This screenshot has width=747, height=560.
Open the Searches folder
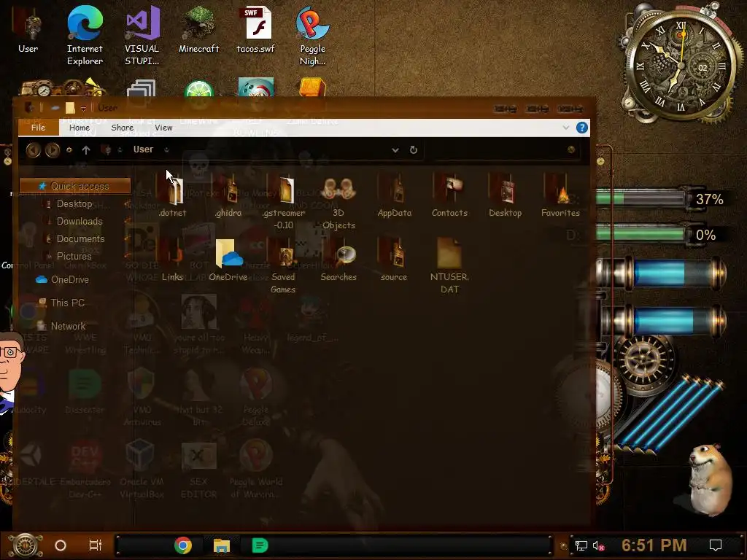[x=338, y=260]
